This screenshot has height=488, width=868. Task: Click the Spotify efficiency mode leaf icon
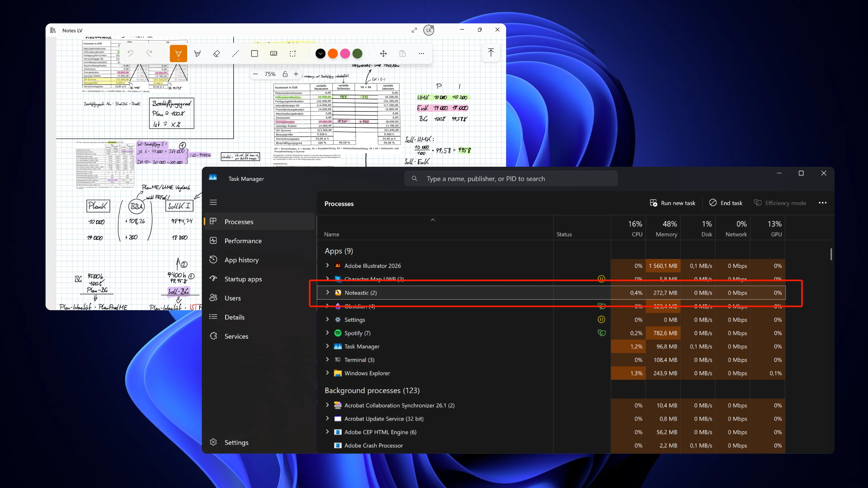pos(601,333)
